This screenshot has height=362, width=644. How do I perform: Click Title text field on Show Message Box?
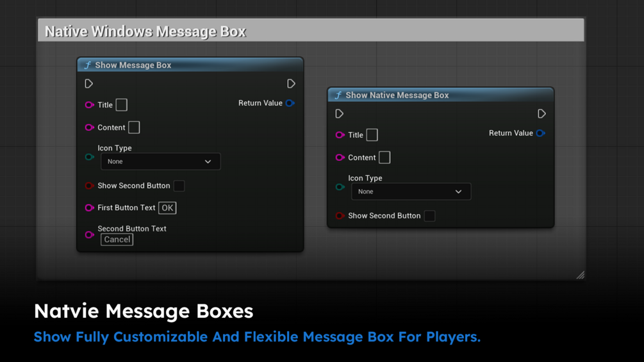(122, 105)
